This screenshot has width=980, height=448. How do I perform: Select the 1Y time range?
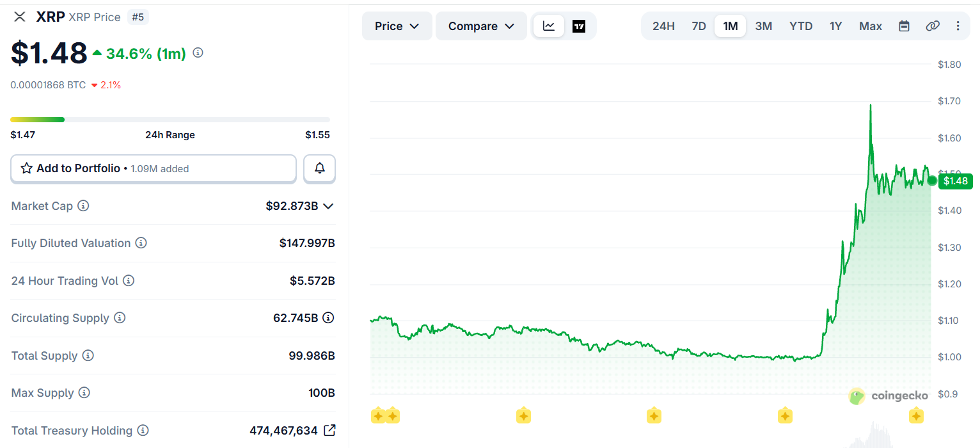point(836,26)
